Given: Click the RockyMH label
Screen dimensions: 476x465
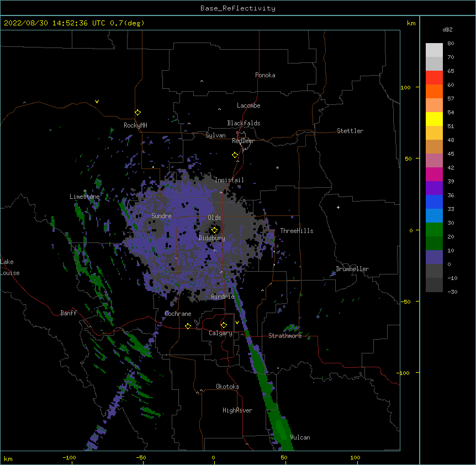Looking at the screenshot, I should click(135, 125).
